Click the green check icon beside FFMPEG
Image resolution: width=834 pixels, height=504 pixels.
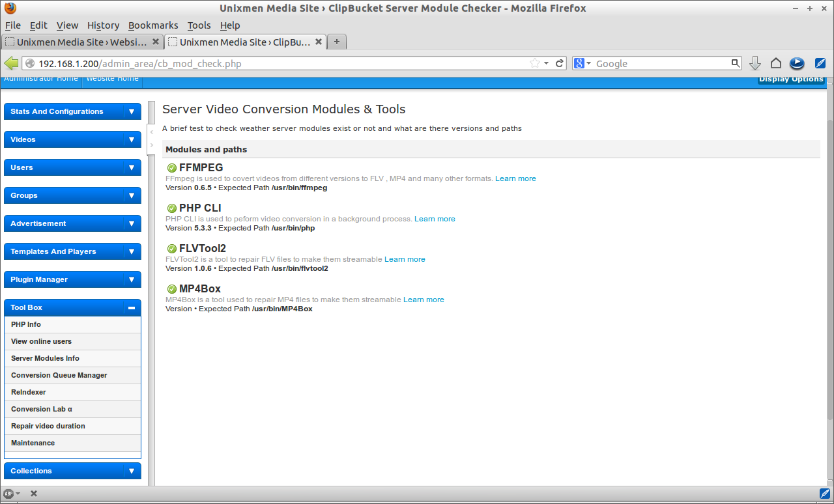click(172, 168)
